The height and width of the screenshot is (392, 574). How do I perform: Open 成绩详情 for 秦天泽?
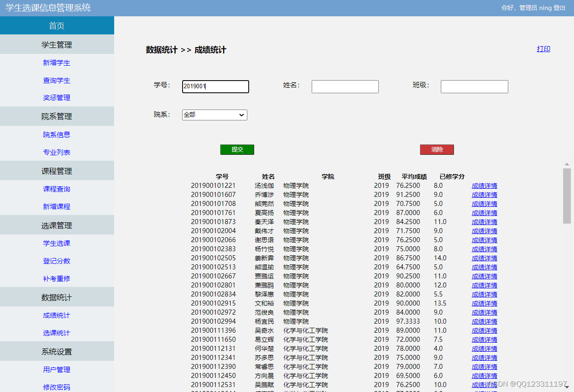tap(484, 222)
